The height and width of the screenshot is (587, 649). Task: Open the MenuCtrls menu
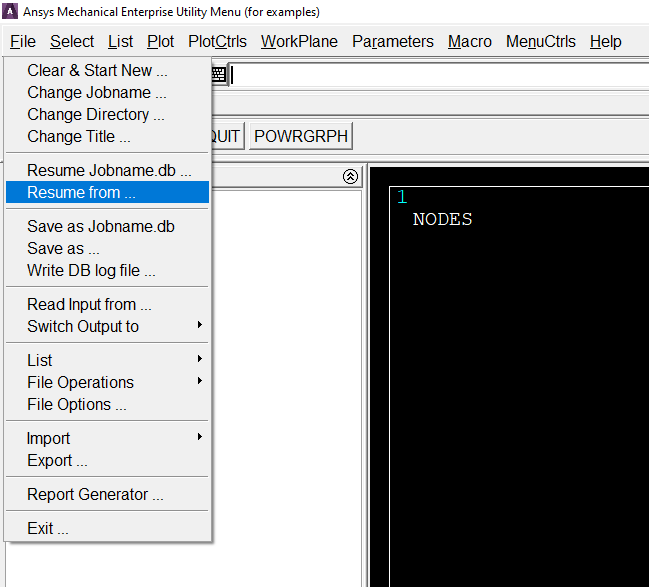tap(541, 41)
